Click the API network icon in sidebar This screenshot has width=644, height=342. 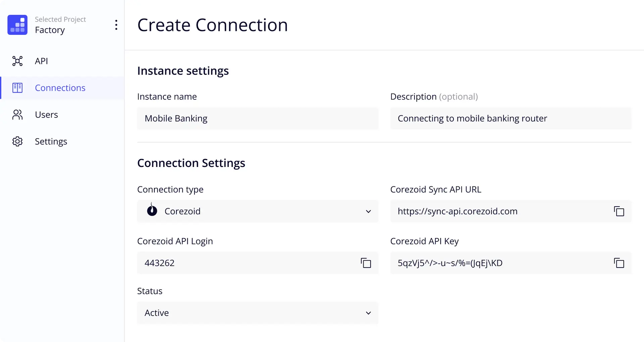pyautogui.click(x=17, y=61)
